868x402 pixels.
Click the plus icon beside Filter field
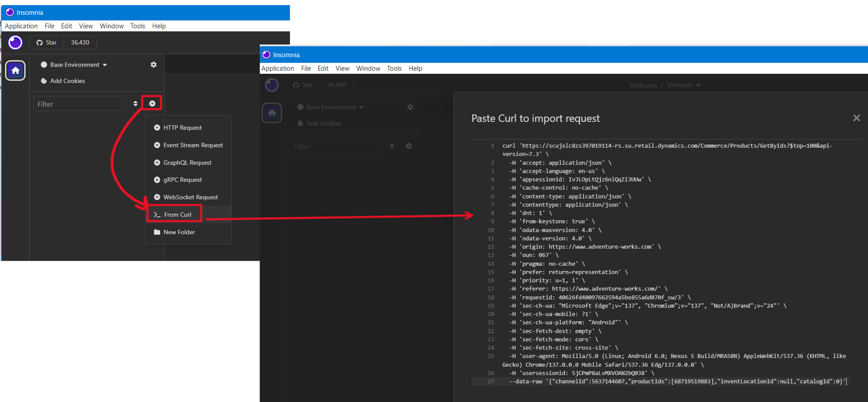[152, 104]
